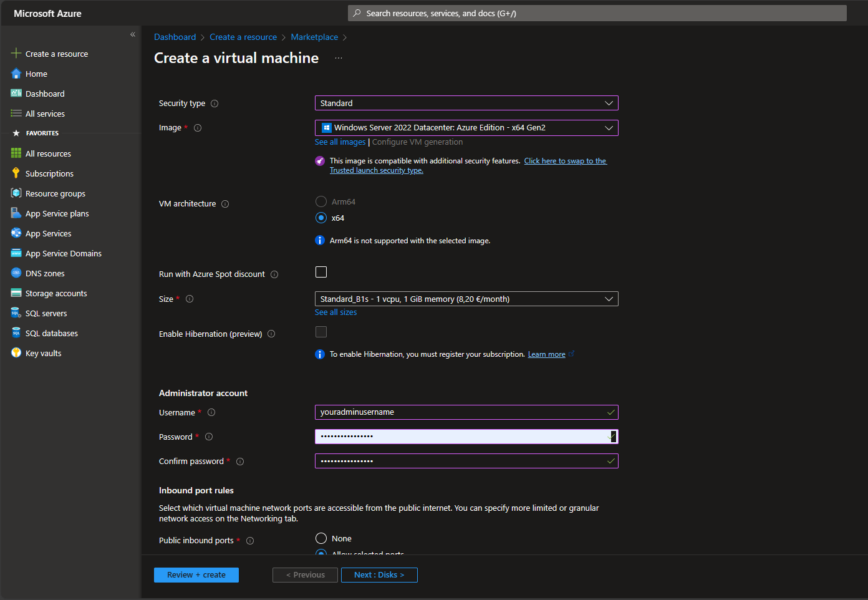The image size is (868, 600).
Task: Select None for public inbound ports
Action: pyautogui.click(x=321, y=538)
